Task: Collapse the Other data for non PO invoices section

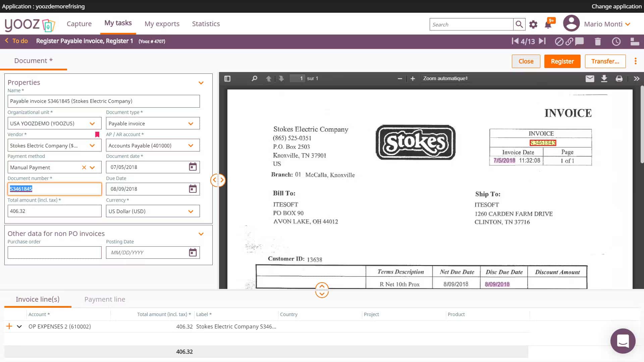Action: [201, 234]
